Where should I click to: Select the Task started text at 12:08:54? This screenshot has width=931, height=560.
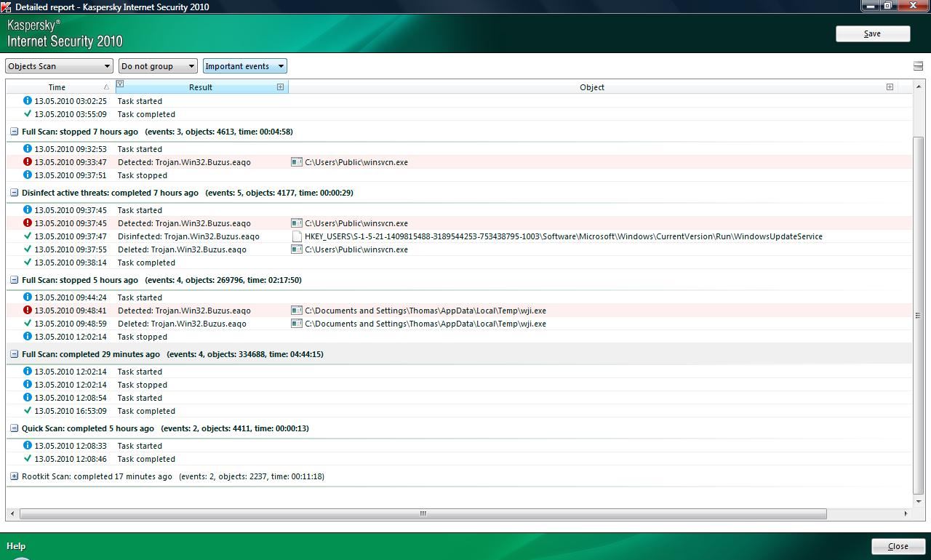(140, 398)
